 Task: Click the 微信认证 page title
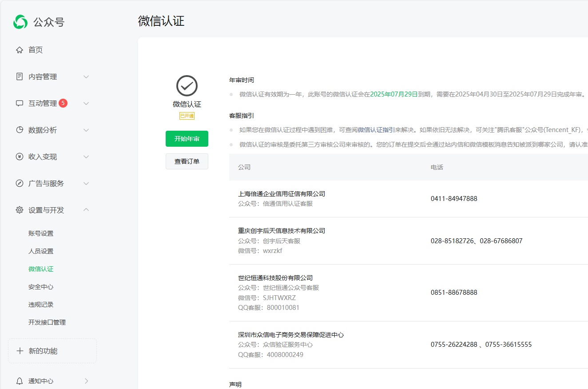click(x=161, y=21)
